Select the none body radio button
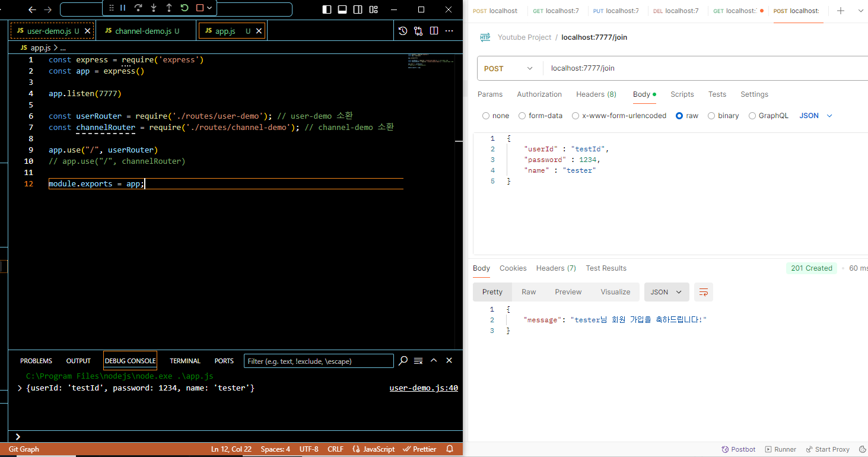 point(486,116)
